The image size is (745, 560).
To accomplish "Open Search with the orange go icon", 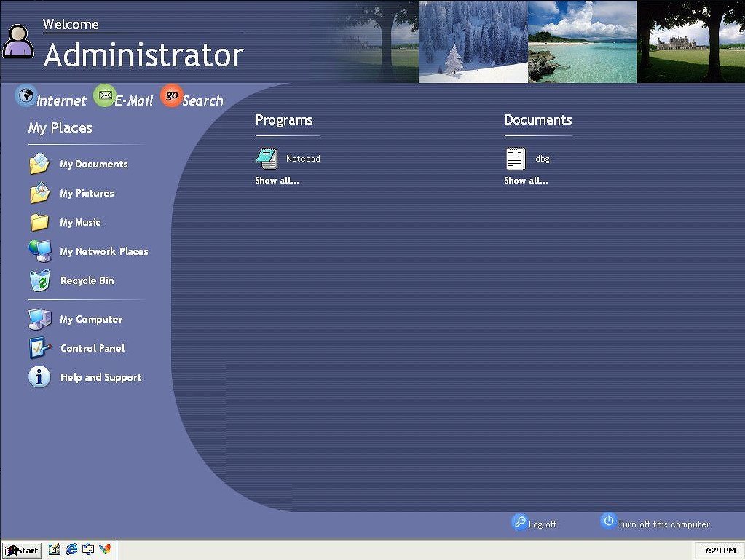I will (172, 95).
